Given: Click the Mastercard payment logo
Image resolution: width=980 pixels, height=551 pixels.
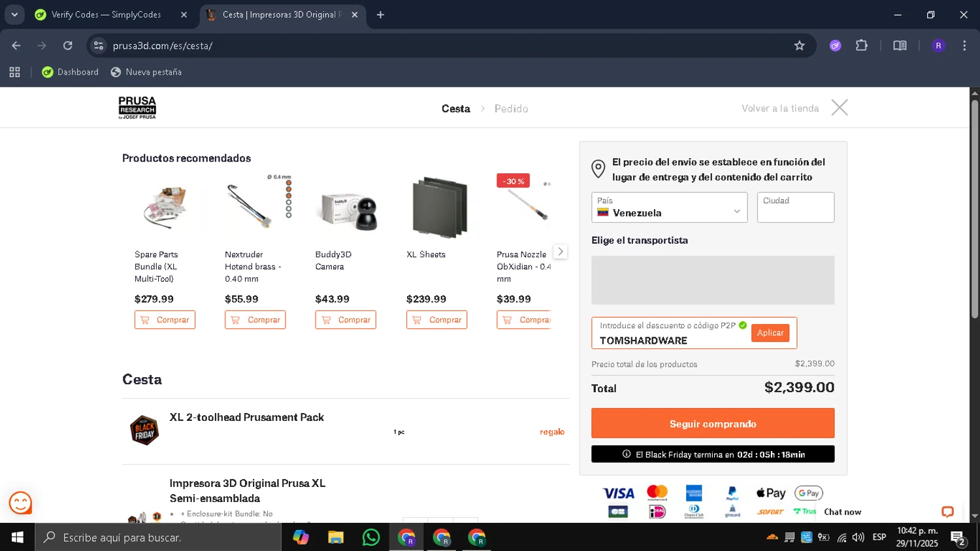Looking at the screenshot, I should click(x=657, y=493).
